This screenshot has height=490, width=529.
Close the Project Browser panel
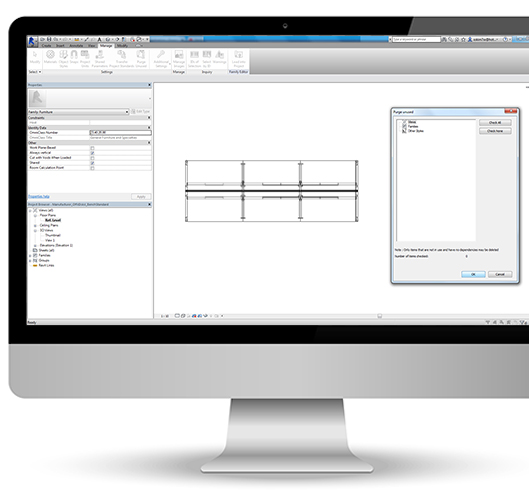pos(149,205)
